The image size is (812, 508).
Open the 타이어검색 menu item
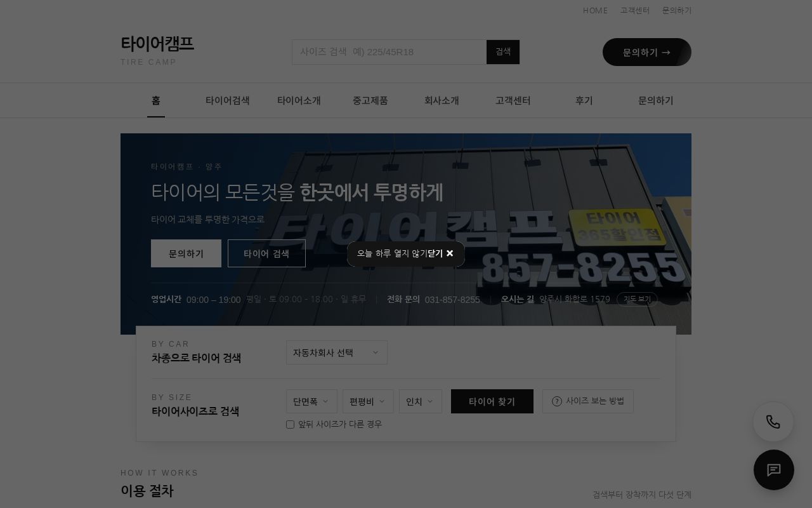click(227, 100)
